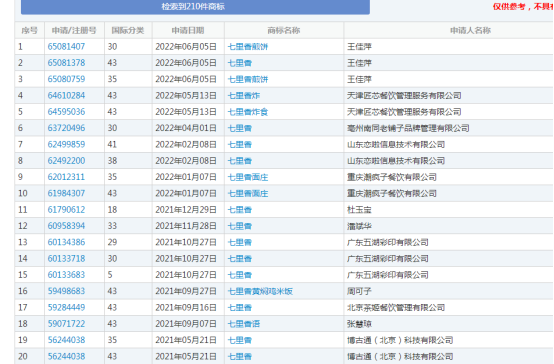Open trademark 七里香 in row 62499859
This screenshot has width=554, height=364.
(x=240, y=144)
